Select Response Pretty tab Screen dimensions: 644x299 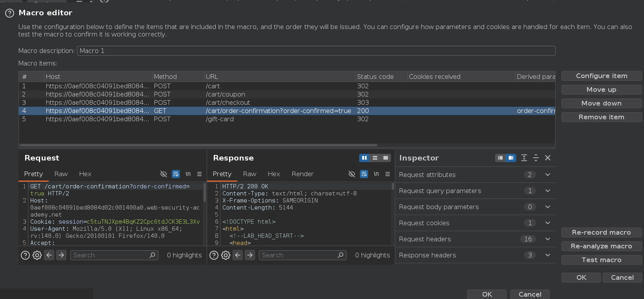(222, 174)
